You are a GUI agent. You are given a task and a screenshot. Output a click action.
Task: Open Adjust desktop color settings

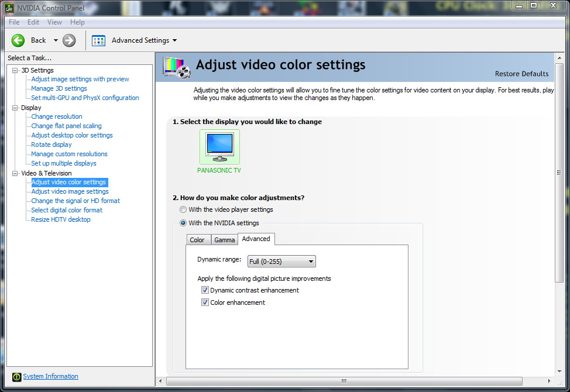click(x=72, y=136)
